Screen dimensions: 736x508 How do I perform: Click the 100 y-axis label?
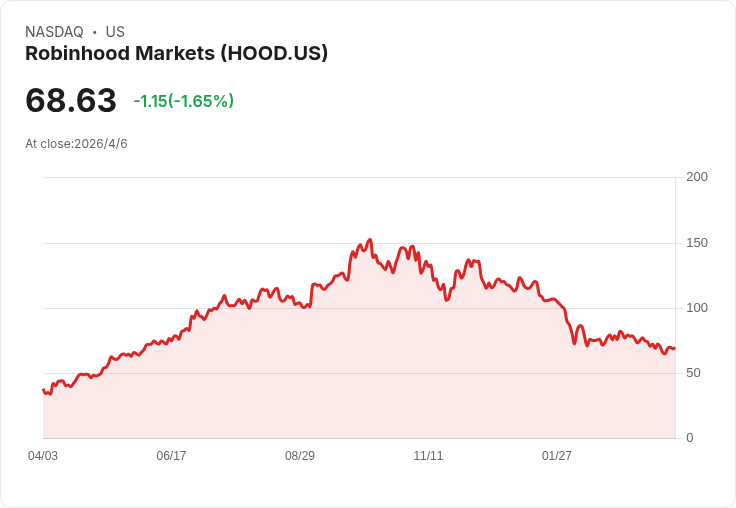tap(697, 308)
